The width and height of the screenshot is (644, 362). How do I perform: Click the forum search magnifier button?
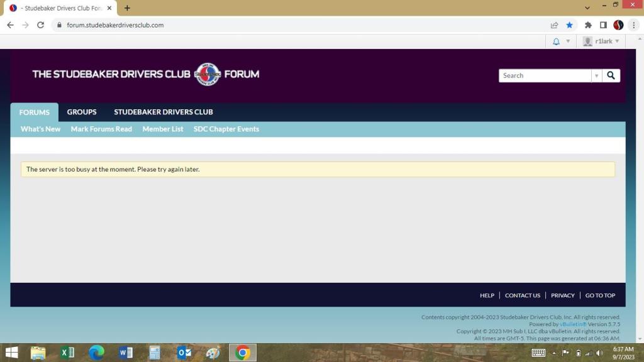[x=611, y=75]
